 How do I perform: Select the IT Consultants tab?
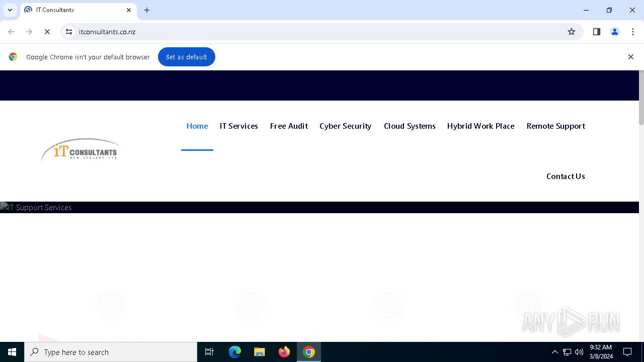coord(78,10)
